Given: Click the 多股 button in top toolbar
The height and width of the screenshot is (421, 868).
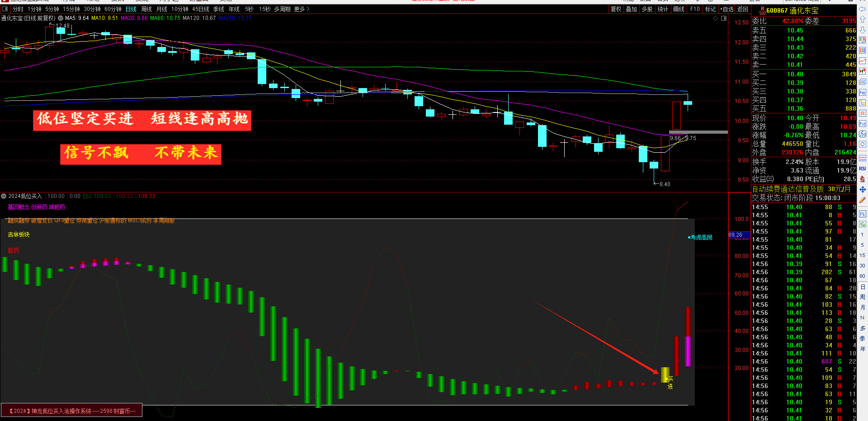Looking at the screenshot, I should [647, 9].
